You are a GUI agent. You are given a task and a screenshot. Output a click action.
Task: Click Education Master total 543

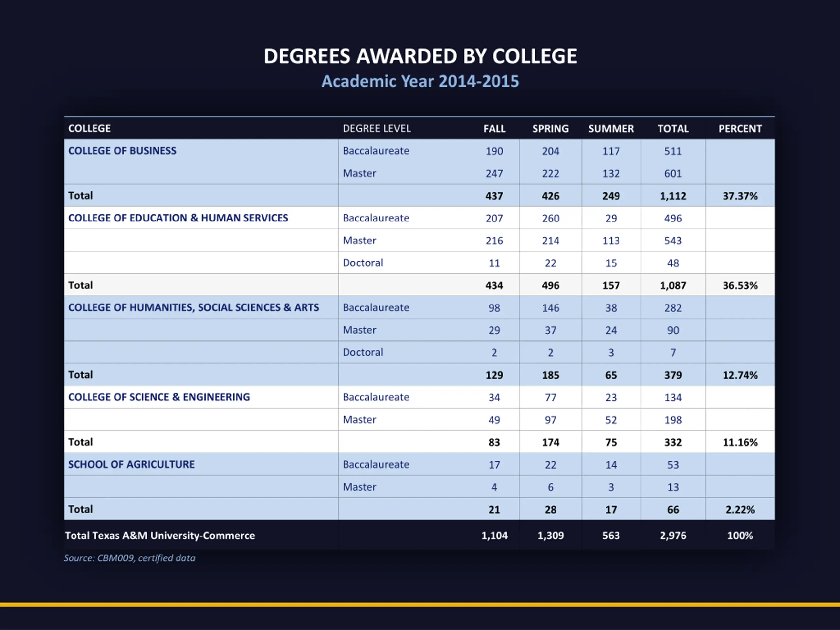(x=673, y=241)
